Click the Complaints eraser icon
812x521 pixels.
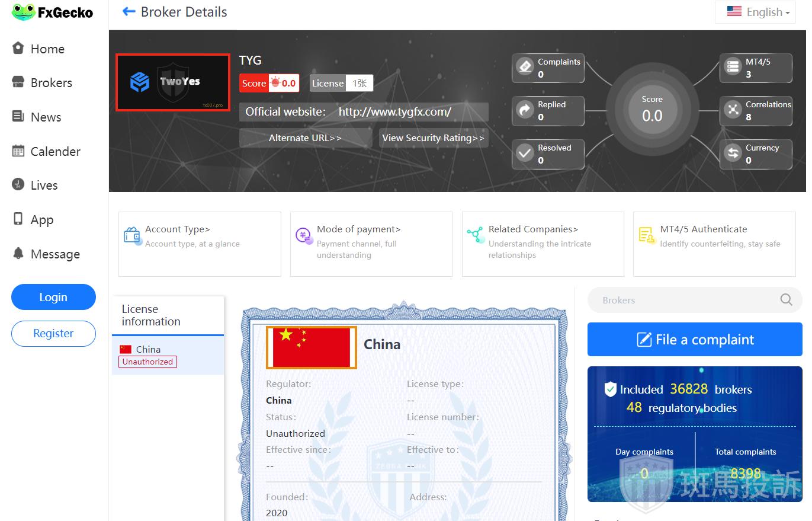[x=525, y=66]
